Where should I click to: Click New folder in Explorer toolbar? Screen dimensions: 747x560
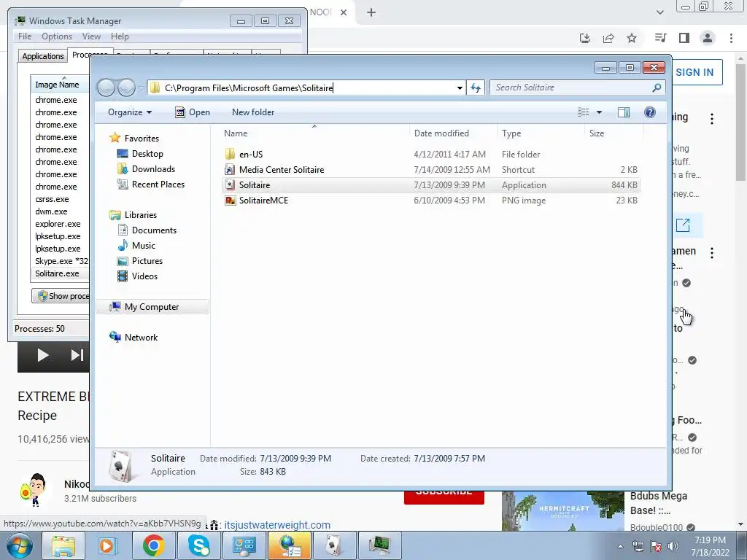tap(253, 112)
